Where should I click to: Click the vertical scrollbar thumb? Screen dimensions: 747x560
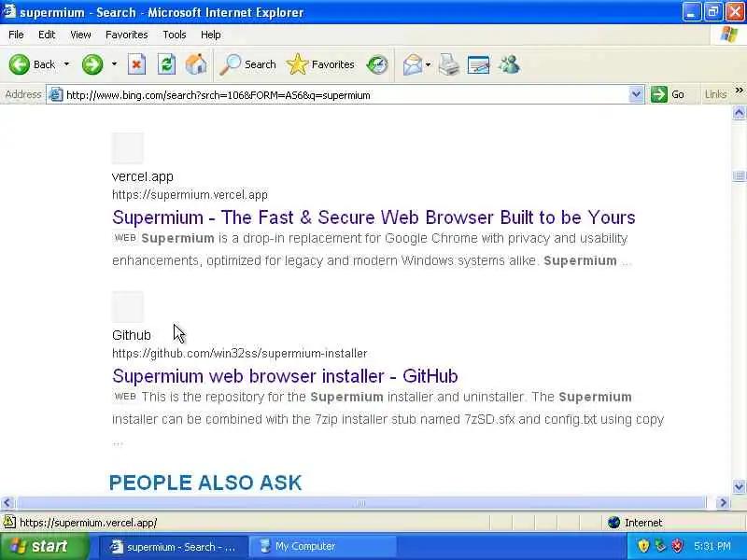tap(739, 175)
